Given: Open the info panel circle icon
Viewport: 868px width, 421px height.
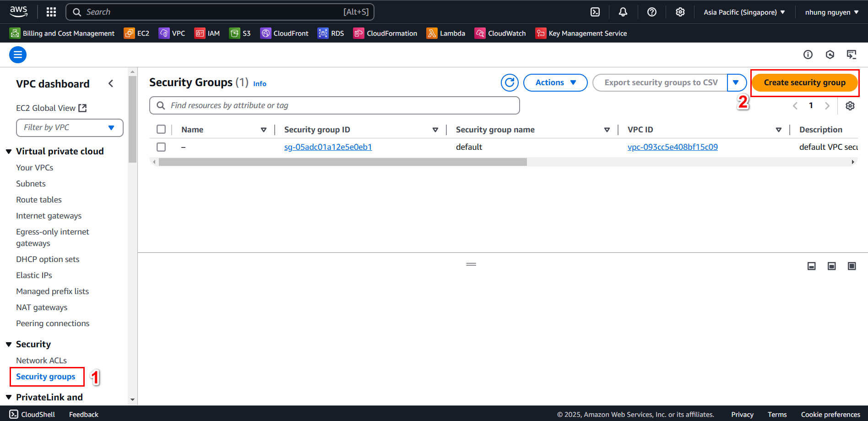Looking at the screenshot, I should [x=808, y=55].
